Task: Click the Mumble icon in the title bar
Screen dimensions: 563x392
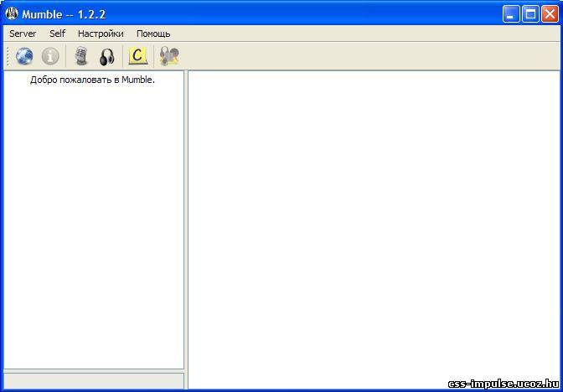Action: pos(12,14)
